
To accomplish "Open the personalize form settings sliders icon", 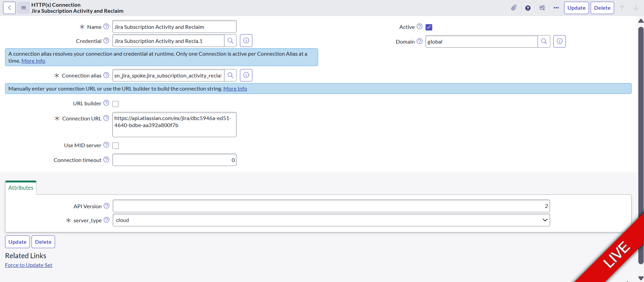I will 542,8.
